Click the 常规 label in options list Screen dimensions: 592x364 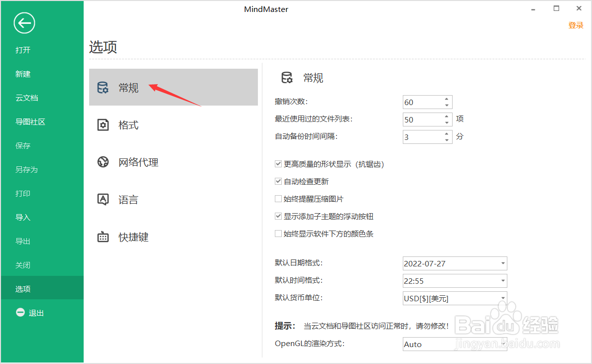[x=128, y=88]
